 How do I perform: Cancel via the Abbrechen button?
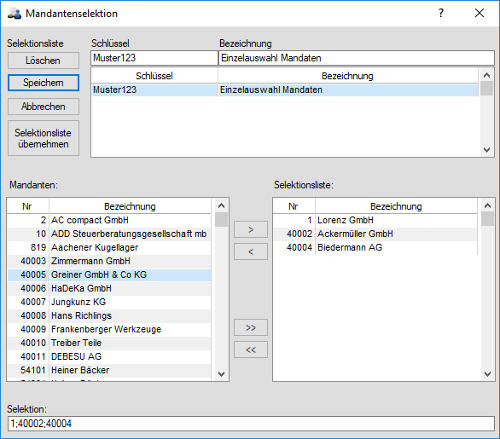point(43,107)
